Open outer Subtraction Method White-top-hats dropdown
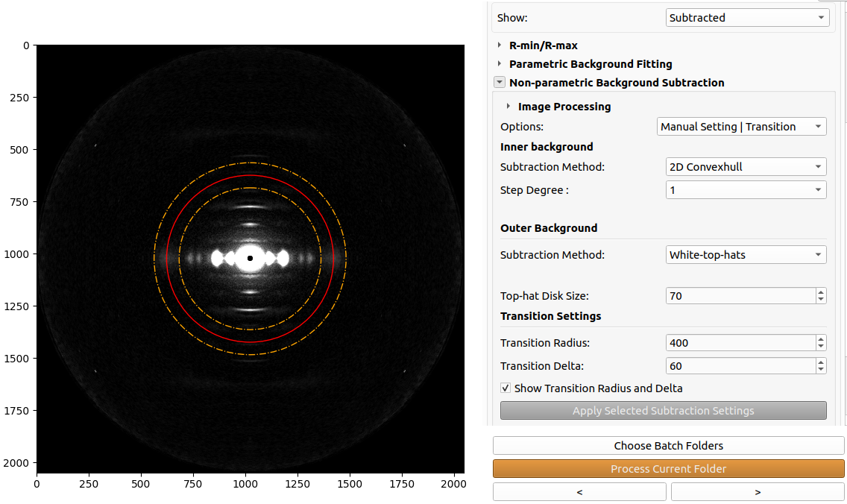This screenshot has width=847, height=504. (x=746, y=255)
